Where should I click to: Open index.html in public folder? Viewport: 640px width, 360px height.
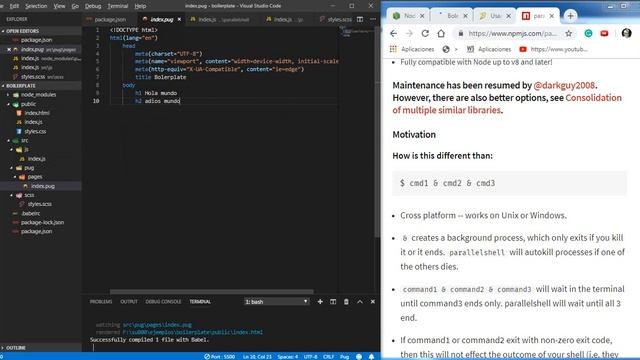point(37,113)
